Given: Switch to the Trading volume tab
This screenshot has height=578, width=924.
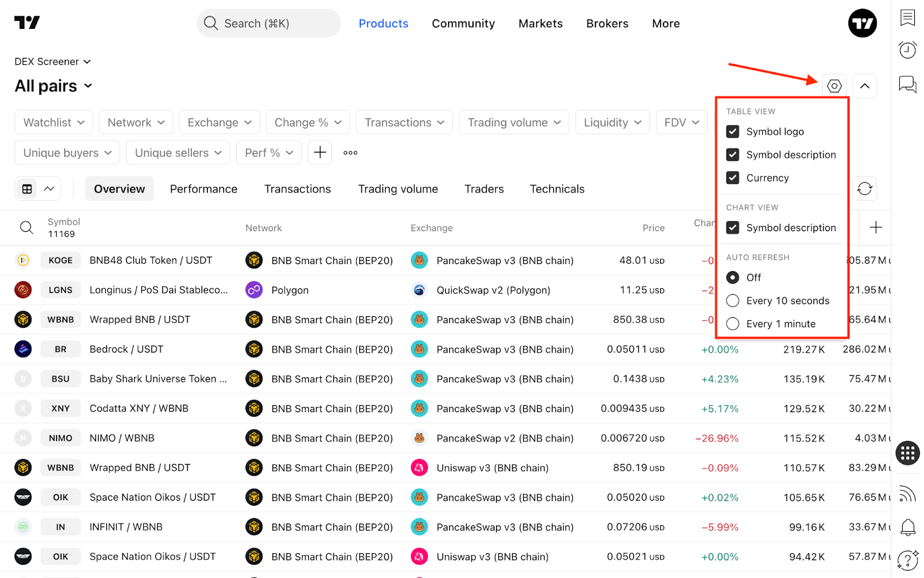Looking at the screenshot, I should [x=398, y=189].
